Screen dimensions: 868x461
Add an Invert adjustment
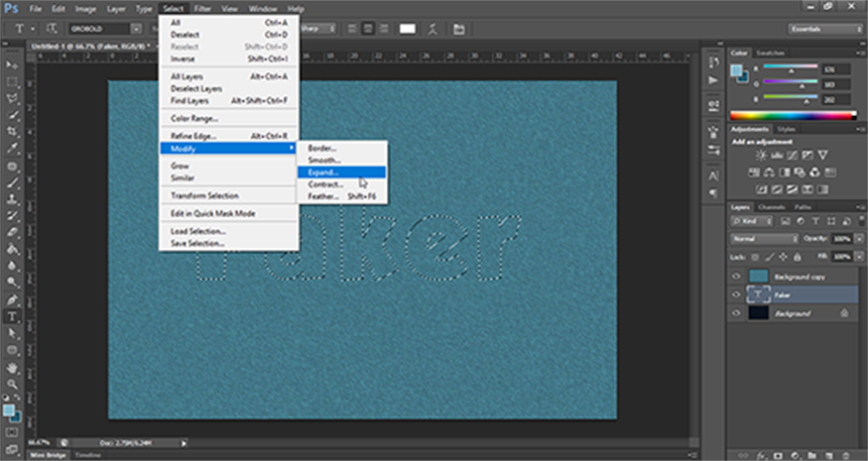coord(762,189)
